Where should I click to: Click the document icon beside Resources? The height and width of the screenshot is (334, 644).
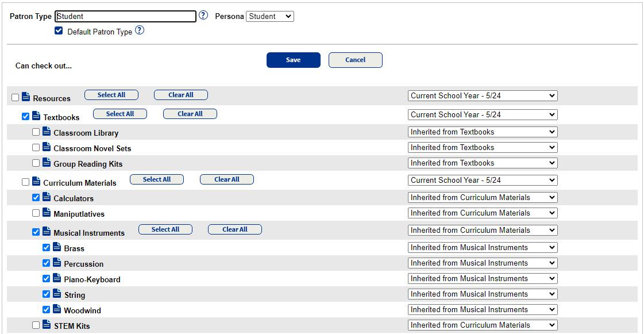click(26, 97)
